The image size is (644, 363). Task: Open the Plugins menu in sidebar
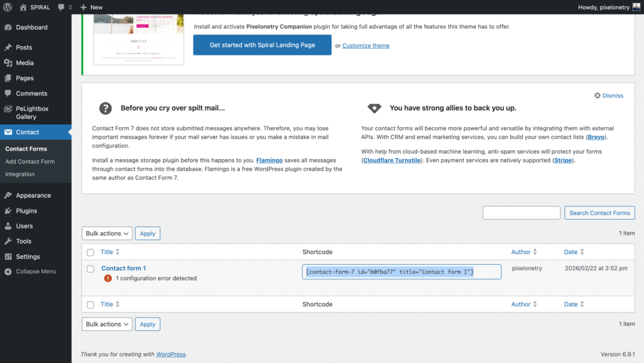(x=26, y=211)
